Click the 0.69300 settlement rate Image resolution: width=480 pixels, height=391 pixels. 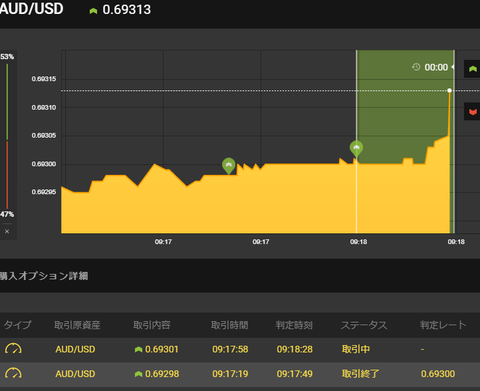438,374
